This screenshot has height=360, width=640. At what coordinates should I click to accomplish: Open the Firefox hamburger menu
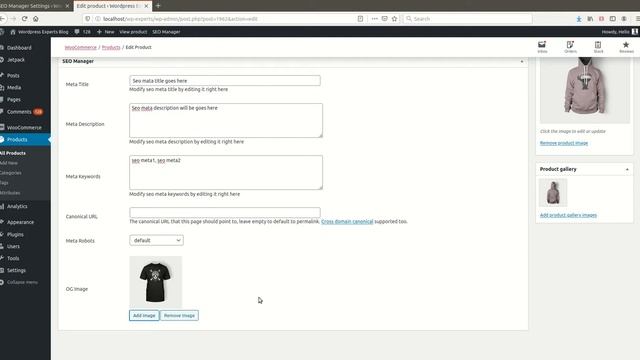point(637,19)
